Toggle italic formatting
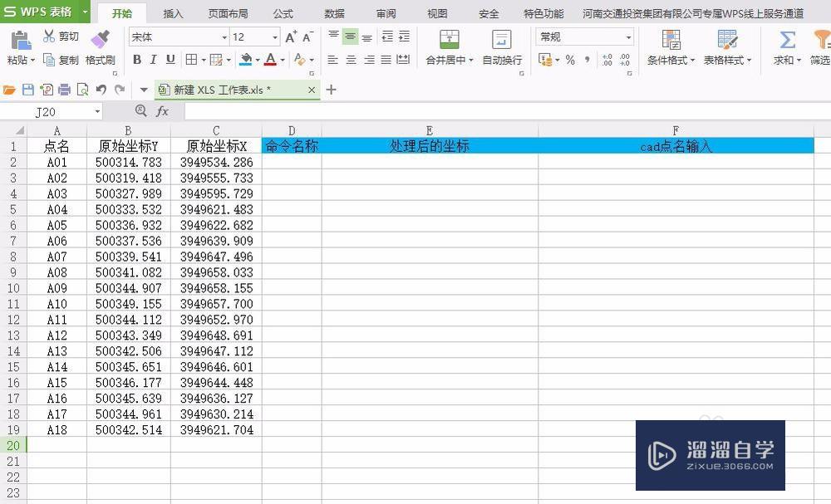 click(x=153, y=60)
